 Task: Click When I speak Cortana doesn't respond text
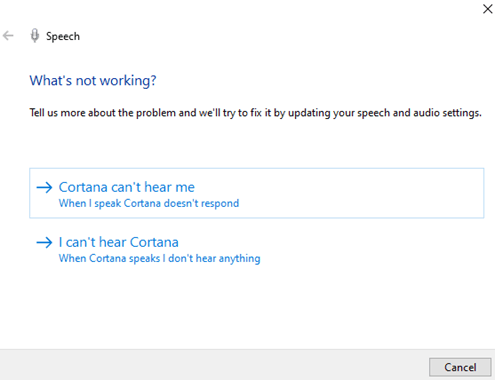(149, 203)
